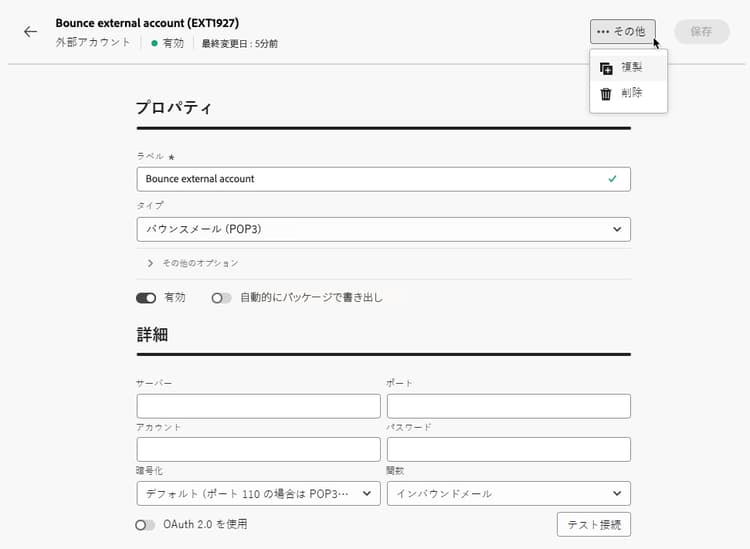Open the 暗号化 encryption dropdown

click(258, 494)
